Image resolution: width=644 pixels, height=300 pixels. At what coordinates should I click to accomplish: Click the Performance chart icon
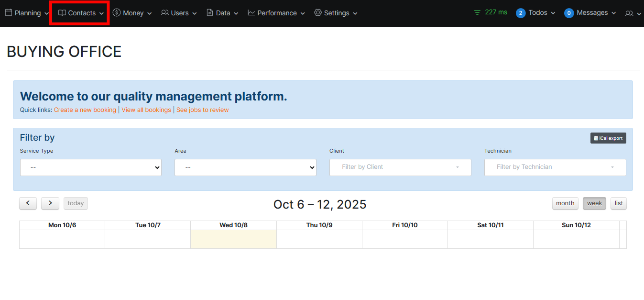coord(251,13)
